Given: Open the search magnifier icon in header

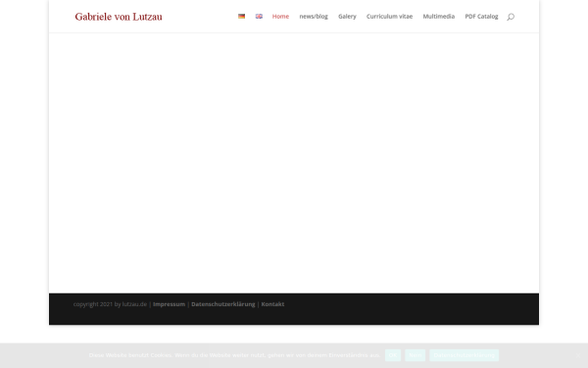Looking at the screenshot, I should [x=511, y=17].
